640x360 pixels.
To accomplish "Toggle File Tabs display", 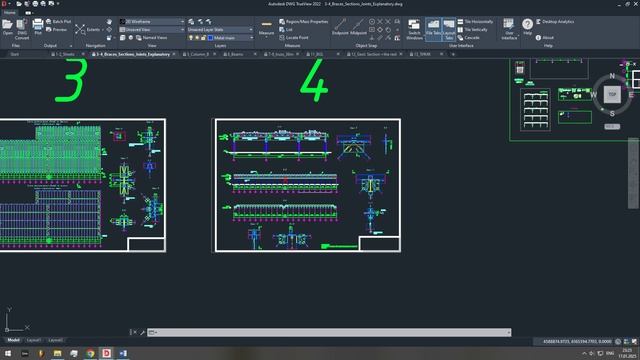I will pos(433,29).
